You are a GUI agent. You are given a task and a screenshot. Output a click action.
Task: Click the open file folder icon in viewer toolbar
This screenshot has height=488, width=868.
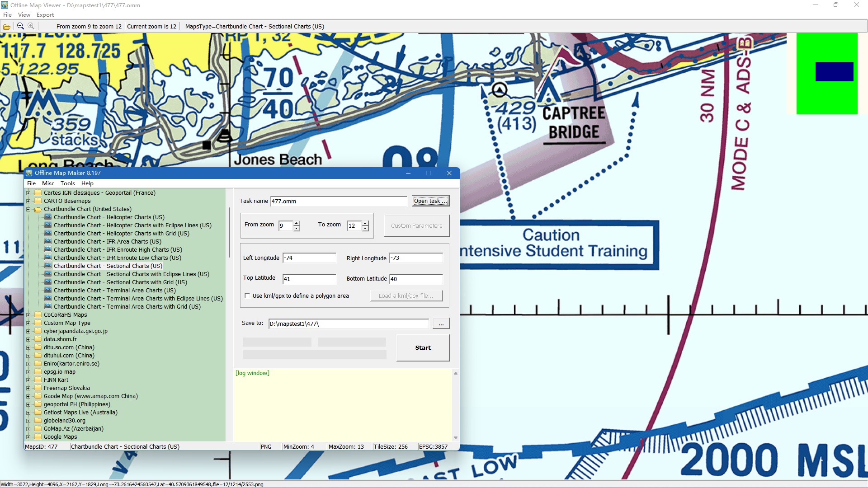click(x=7, y=27)
